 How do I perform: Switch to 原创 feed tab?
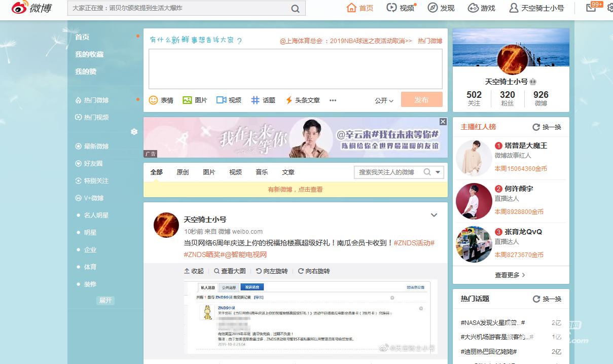pyautogui.click(x=183, y=172)
